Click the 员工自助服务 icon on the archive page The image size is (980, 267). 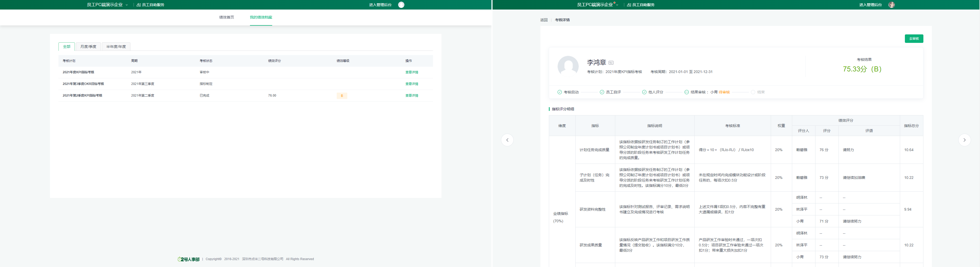[x=139, y=5]
